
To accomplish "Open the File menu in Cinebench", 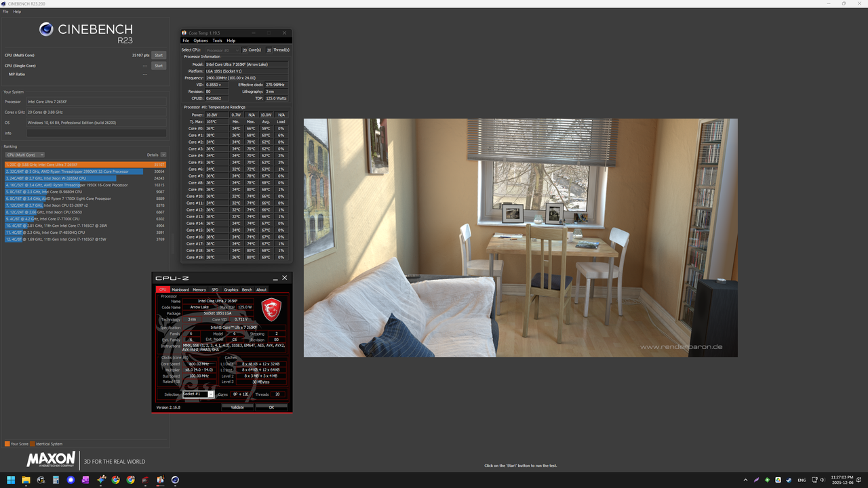I will 5,12.
